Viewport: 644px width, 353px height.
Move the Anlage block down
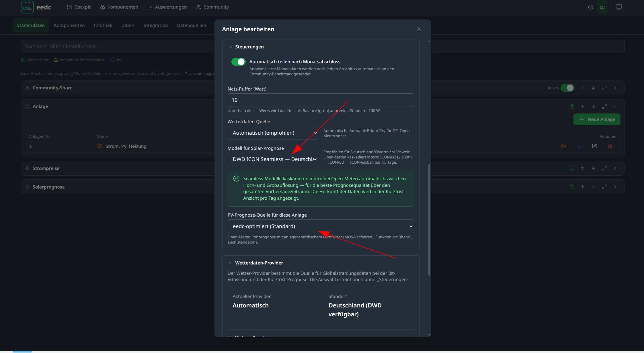click(593, 107)
